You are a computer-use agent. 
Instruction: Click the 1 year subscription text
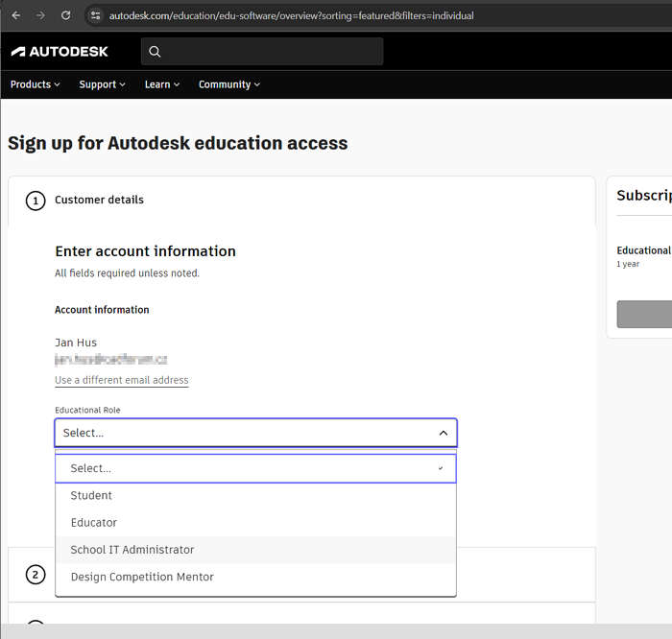coord(628,264)
